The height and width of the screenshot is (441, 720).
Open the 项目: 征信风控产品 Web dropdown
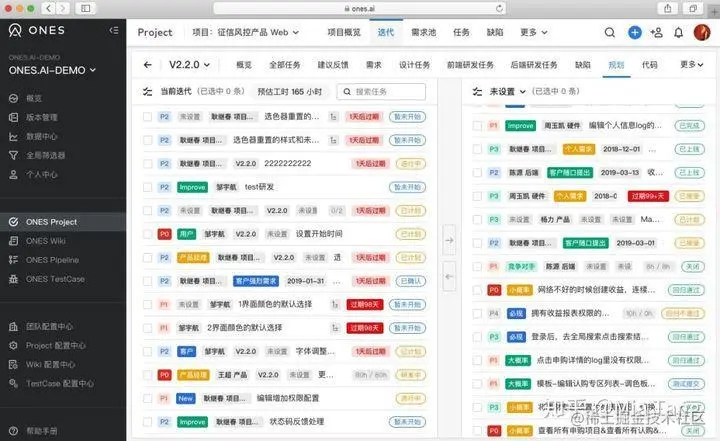tap(245, 33)
